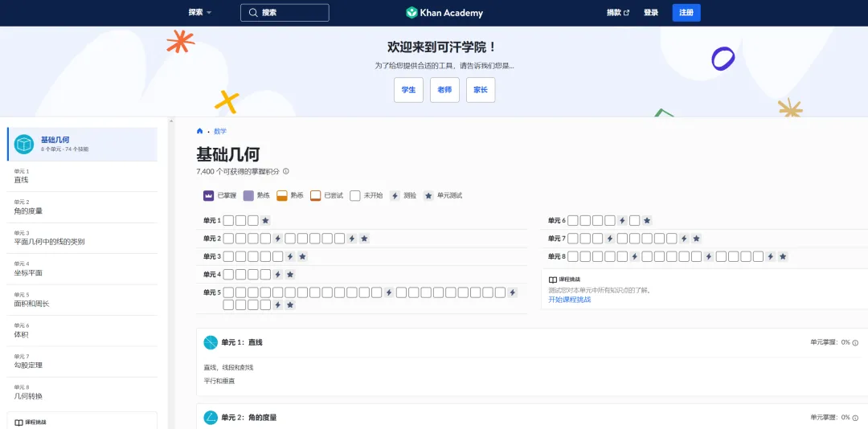
Task: Open the 单元 6 unit test star
Action: tap(646, 220)
